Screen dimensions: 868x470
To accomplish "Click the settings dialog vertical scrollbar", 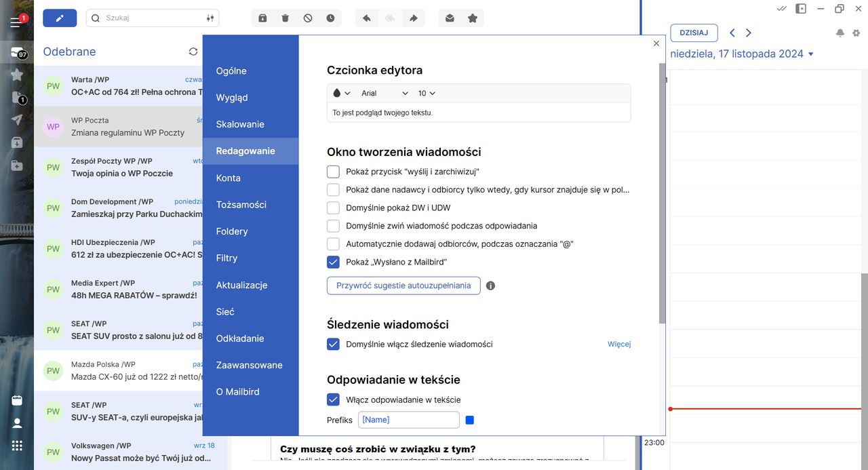I will tap(662, 193).
